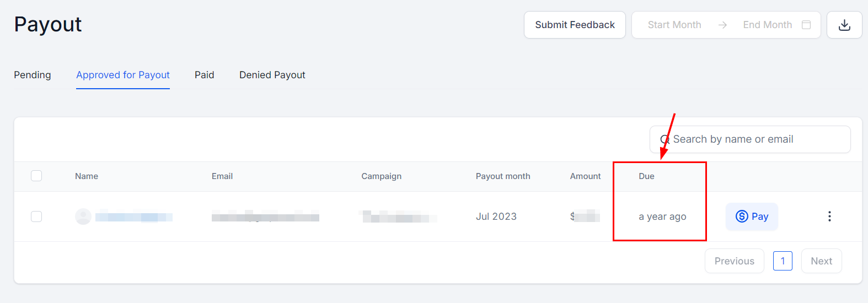
Task: Click the Pay button for the payout
Action: [x=752, y=217]
